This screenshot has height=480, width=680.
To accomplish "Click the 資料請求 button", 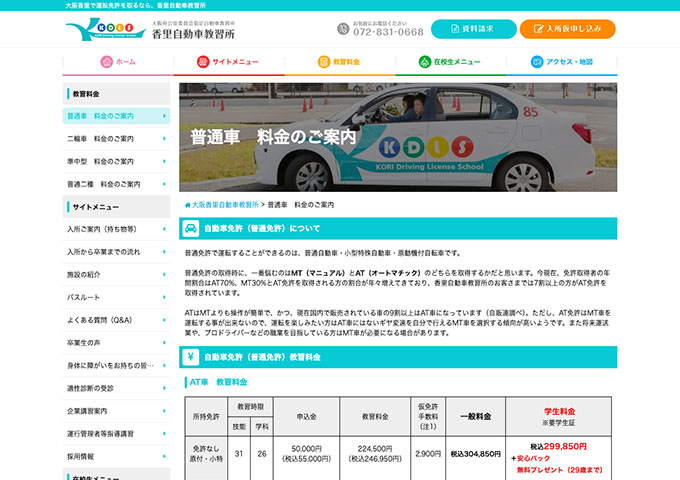I will [474, 29].
